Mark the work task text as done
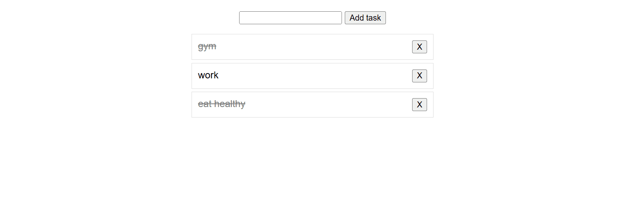 tap(208, 76)
